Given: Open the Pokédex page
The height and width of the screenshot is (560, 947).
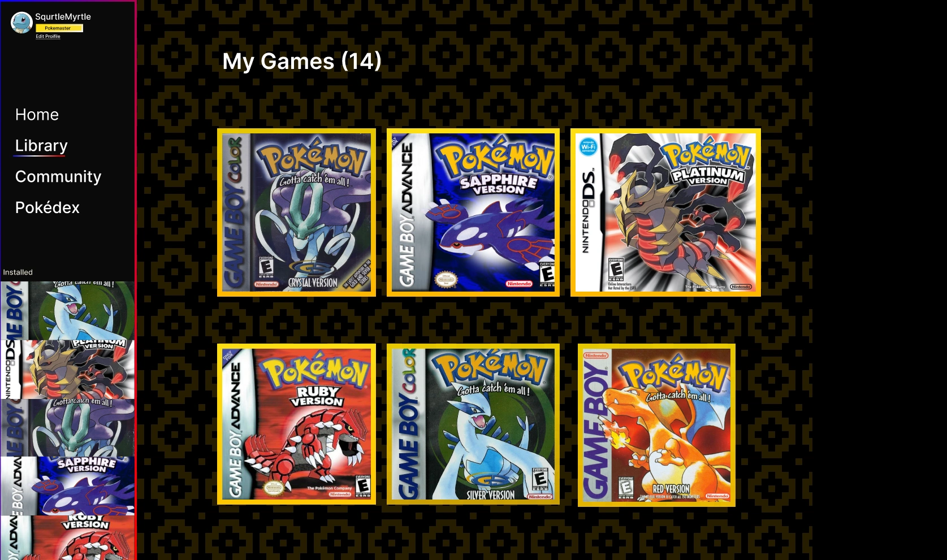Looking at the screenshot, I should pyautogui.click(x=47, y=208).
